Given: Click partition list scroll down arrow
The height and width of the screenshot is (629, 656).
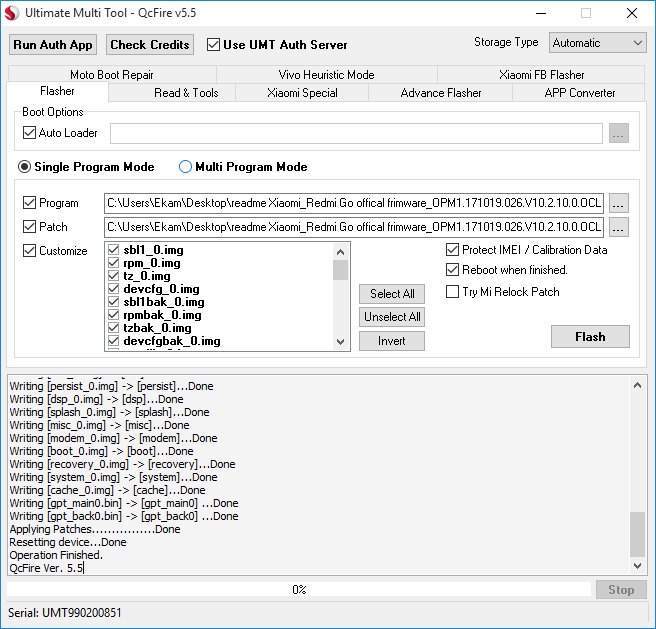Looking at the screenshot, I should tap(341, 341).
